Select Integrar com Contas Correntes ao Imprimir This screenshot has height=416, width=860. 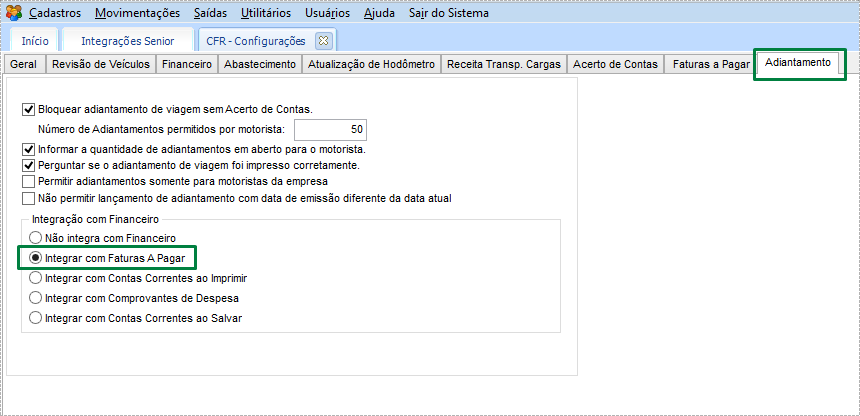[x=36, y=278]
